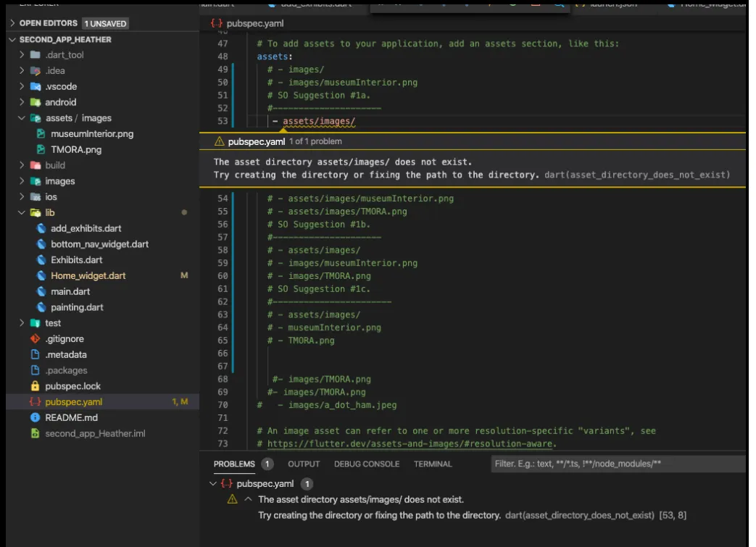Image resolution: width=756 pixels, height=547 pixels.
Task: Open the flutter.dev assets-and-images link
Action: (x=410, y=444)
